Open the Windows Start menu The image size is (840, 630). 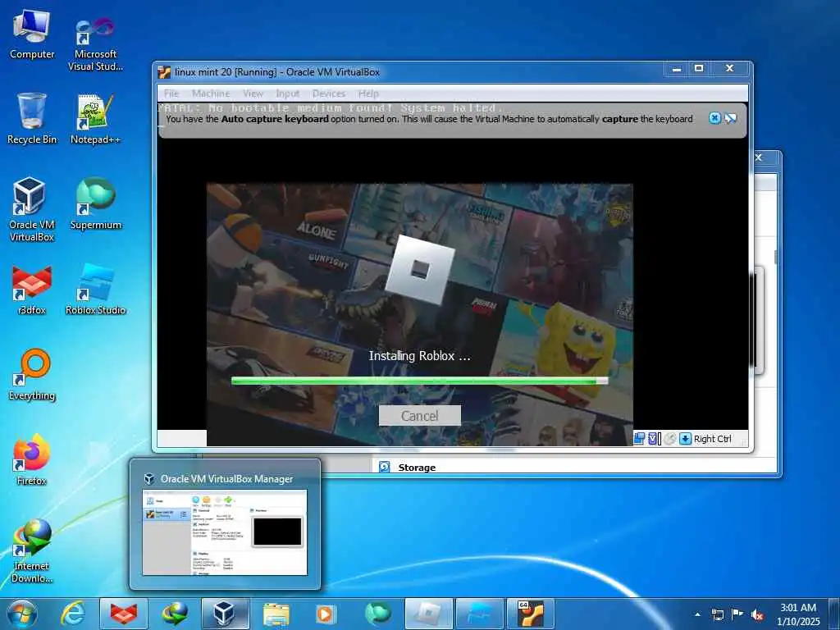coord(22,614)
